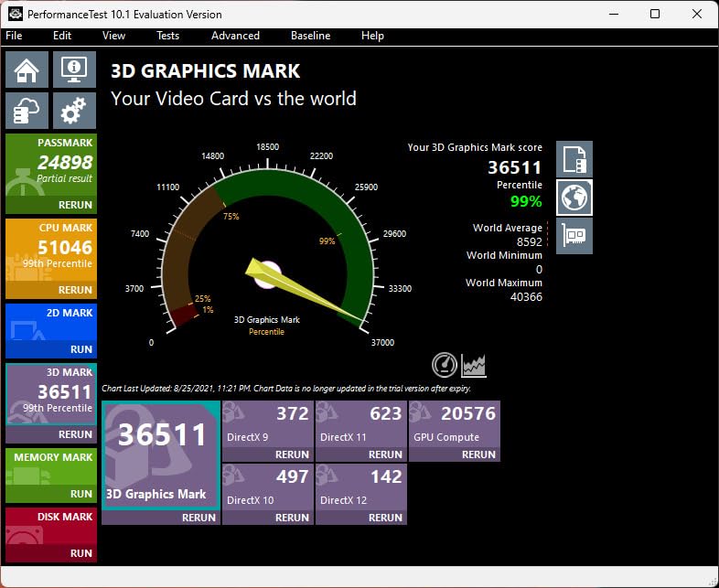Viewport: 719px width, 588px height.
Task: Select the Memory Mark tile
Action: point(51,467)
